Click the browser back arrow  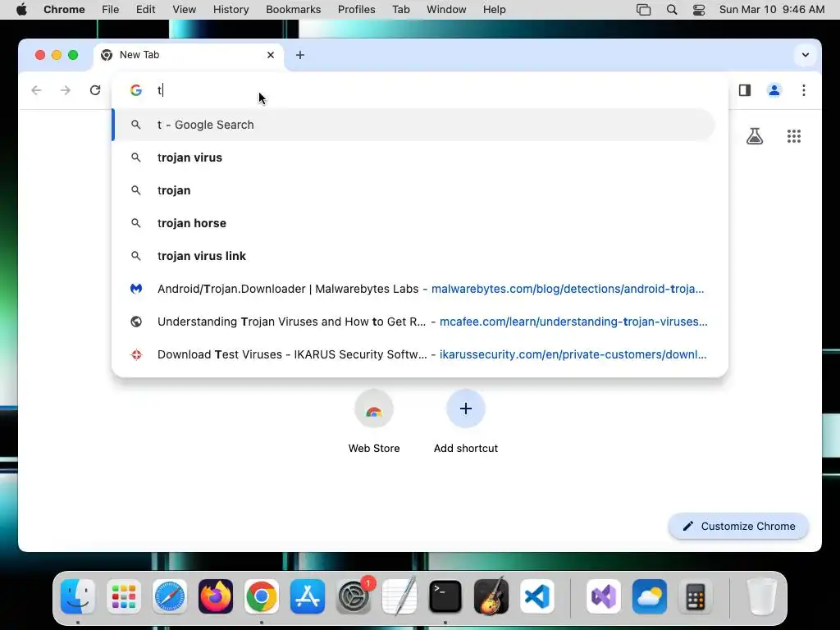(x=36, y=90)
